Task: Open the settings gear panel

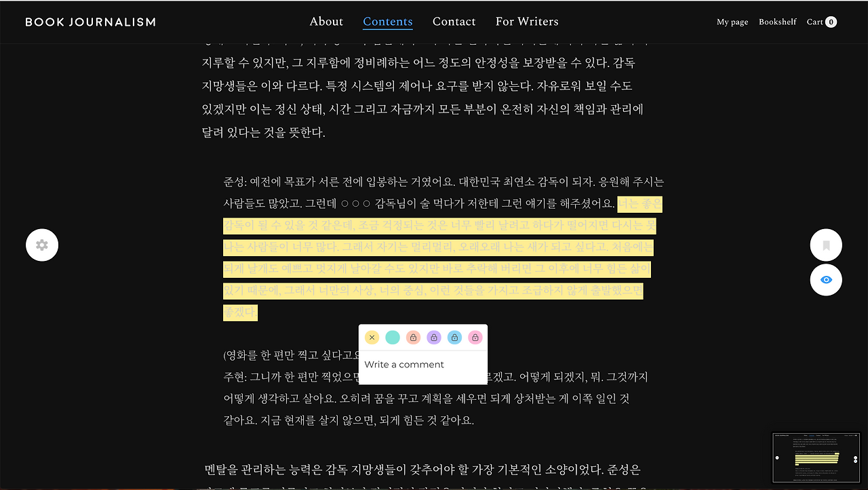Action: (42, 245)
